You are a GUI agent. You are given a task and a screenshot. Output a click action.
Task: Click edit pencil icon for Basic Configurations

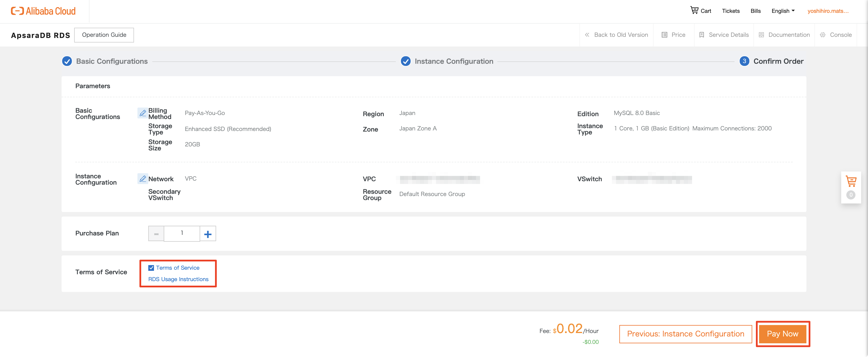143,113
